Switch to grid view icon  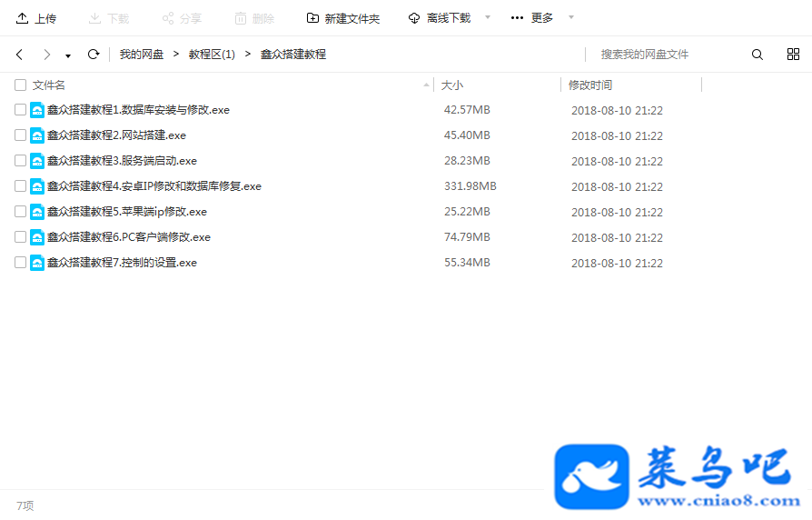coord(793,54)
